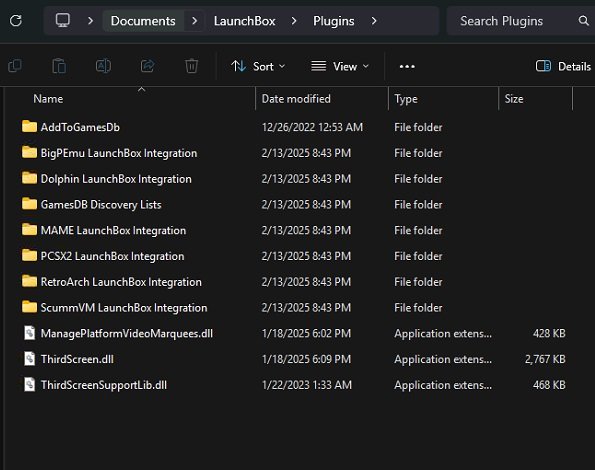The image size is (595, 470).
Task: Select GamesDB Discovery Lists folder name
Action: 101,204
